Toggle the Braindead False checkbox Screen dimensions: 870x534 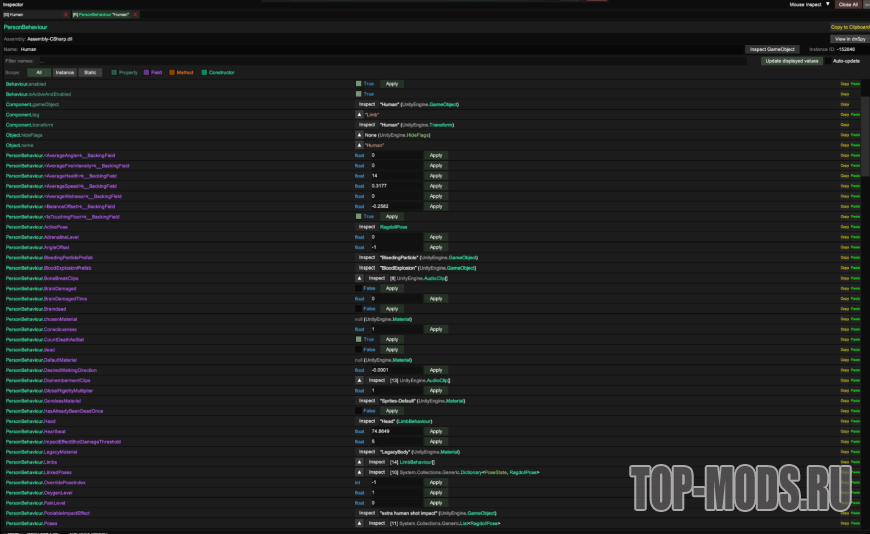[358, 309]
